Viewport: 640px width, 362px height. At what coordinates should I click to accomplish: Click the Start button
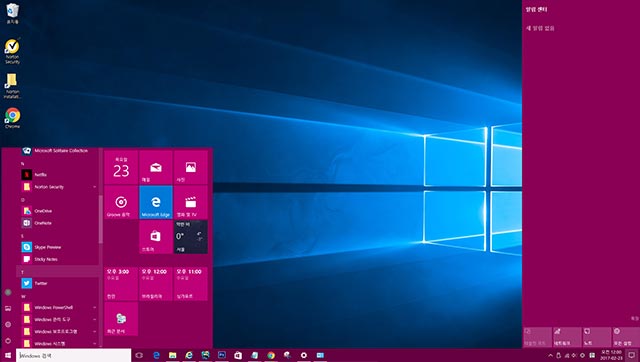pyautogui.click(x=8, y=355)
